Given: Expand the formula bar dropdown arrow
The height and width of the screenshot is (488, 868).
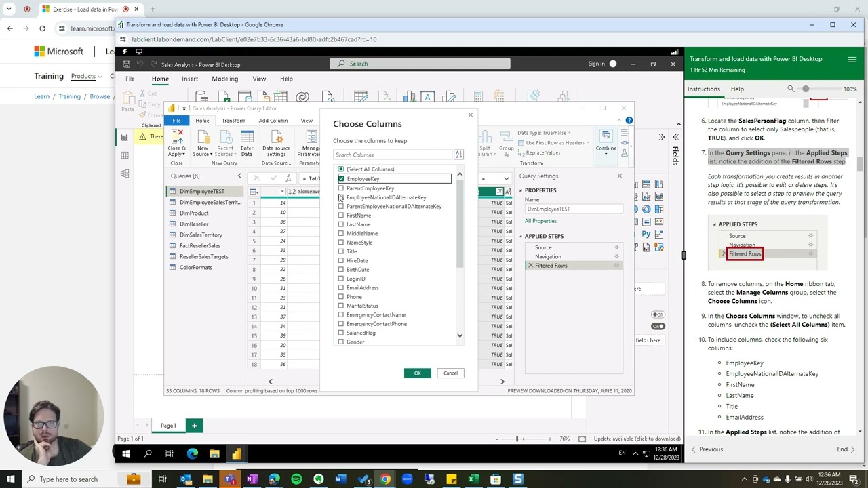Looking at the screenshot, I should tap(505, 178).
